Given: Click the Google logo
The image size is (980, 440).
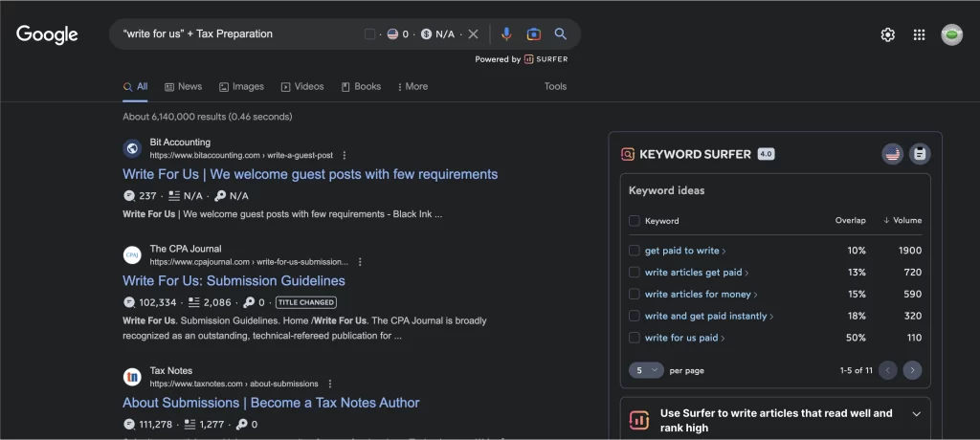Looking at the screenshot, I should tap(47, 34).
